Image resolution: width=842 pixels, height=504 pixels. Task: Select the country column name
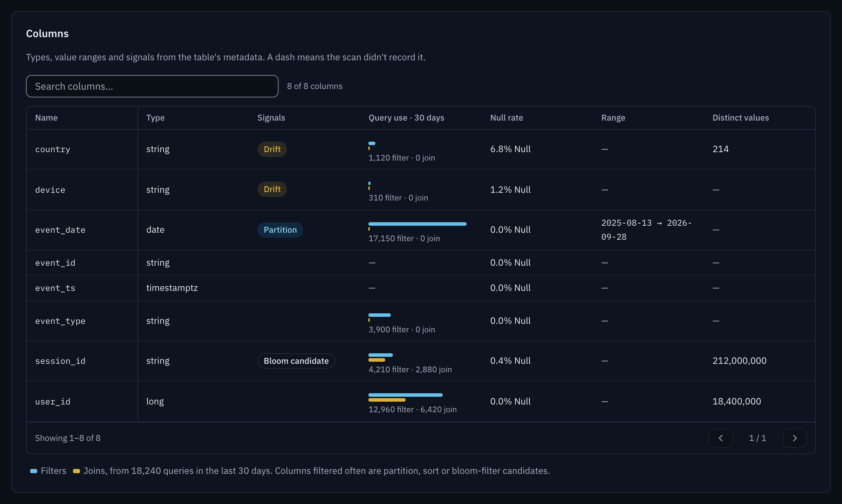[53, 149]
